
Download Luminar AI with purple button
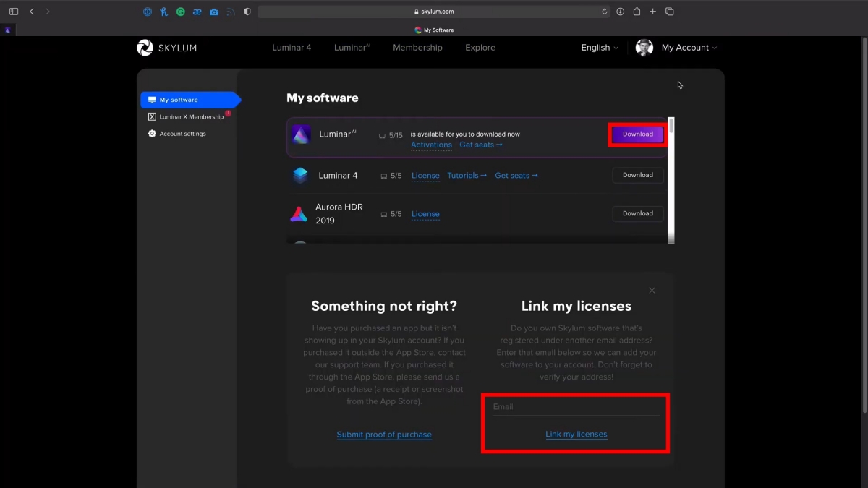point(638,134)
